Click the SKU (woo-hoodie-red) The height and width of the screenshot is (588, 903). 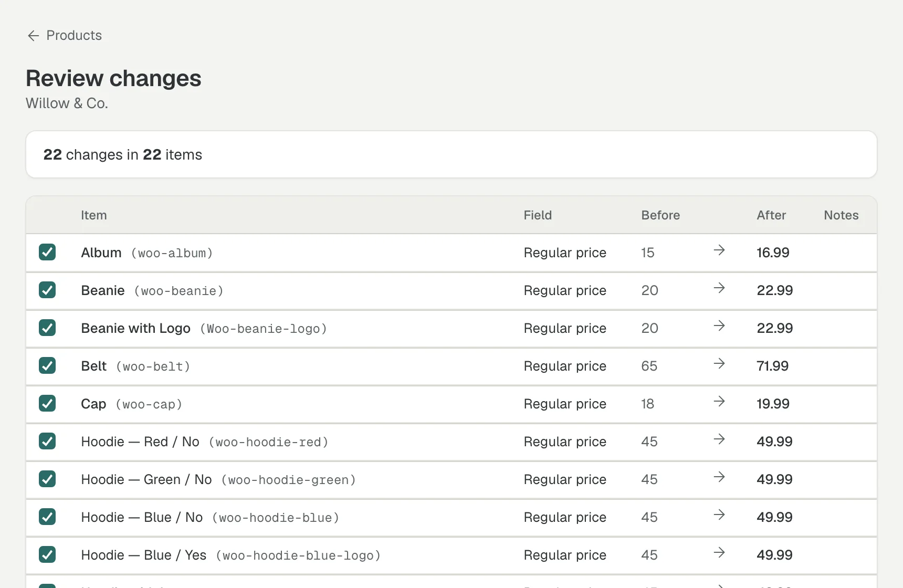(x=269, y=442)
